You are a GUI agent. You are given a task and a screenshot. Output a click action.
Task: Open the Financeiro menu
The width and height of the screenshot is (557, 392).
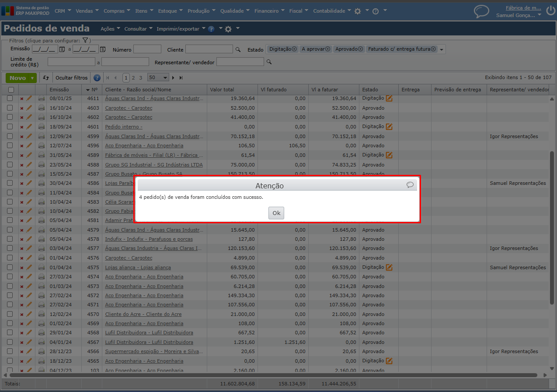pos(269,11)
